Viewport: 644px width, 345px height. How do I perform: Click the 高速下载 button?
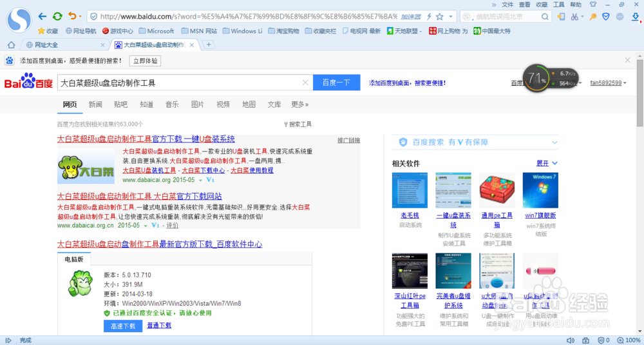click(x=123, y=326)
